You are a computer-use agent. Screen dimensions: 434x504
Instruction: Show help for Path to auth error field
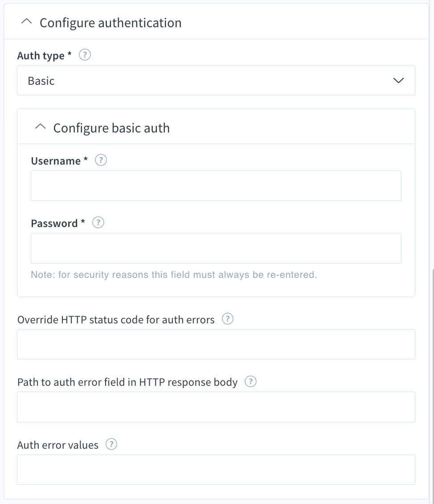[250, 381]
